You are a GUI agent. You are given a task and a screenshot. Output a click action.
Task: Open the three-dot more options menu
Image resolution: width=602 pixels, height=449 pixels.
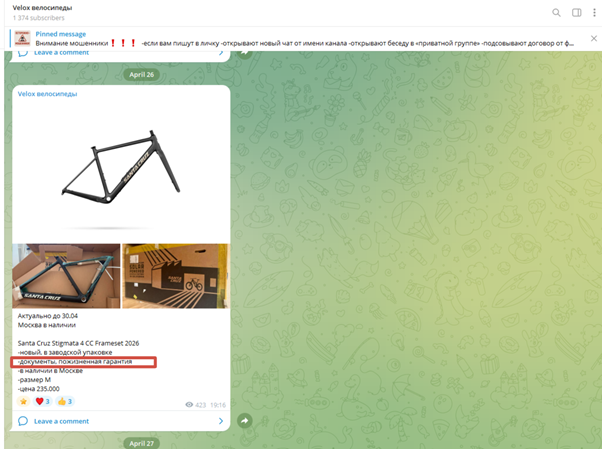[x=594, y=13]
